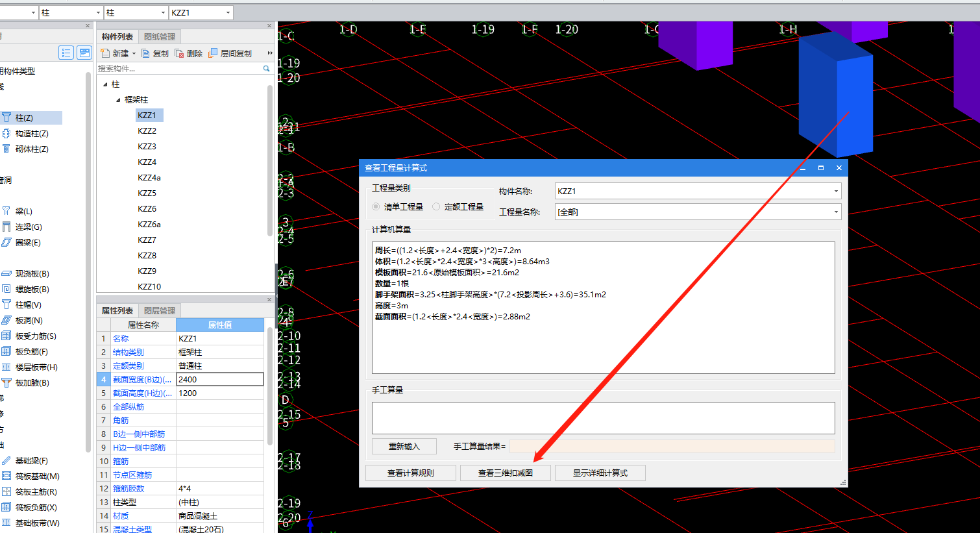The height and width of the screenshot is (533, 980).
Task: Collapse the 框架柱 tree node
Action: click(118, 100)
